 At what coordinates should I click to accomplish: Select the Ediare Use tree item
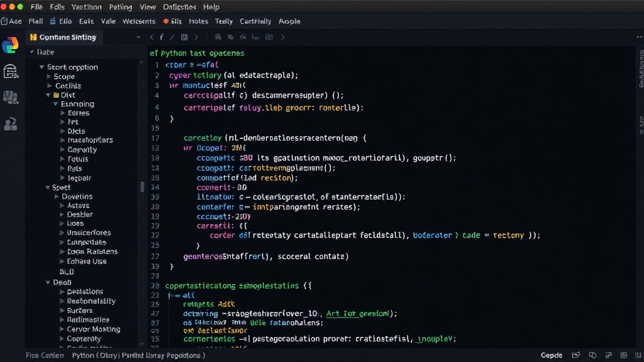[87, 261]
